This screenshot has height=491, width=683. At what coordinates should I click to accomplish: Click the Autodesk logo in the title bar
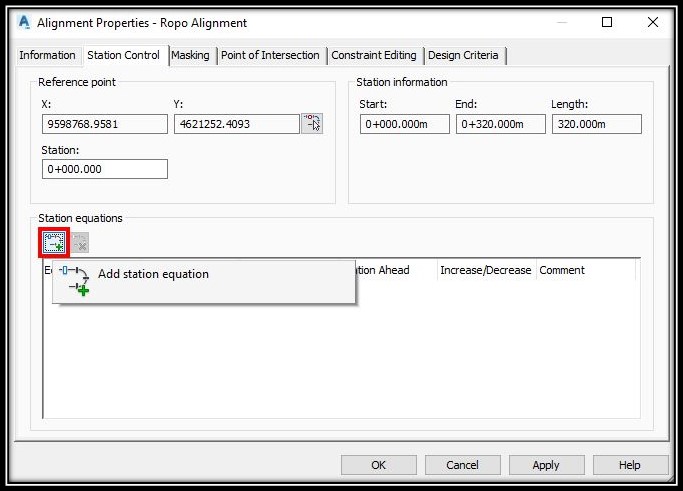(x=24, y=22)
